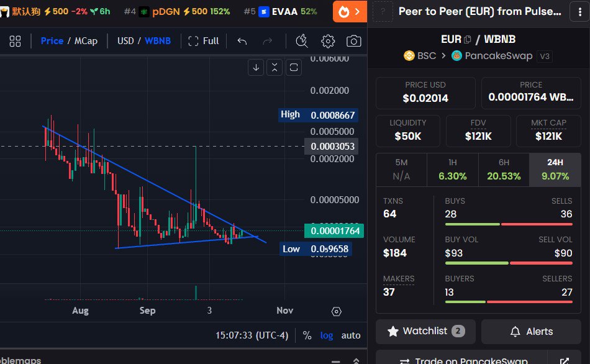The image size is (590, 364).
Task: Click the High 0.0008667 price label
Action: click(x=319, y=115)
